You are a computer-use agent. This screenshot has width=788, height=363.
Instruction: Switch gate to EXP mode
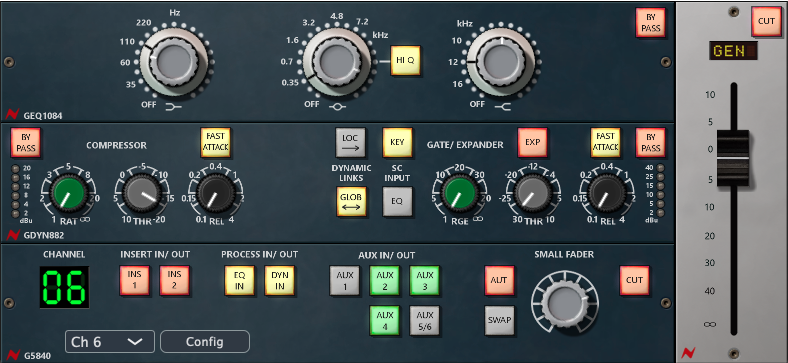(533, 142)
